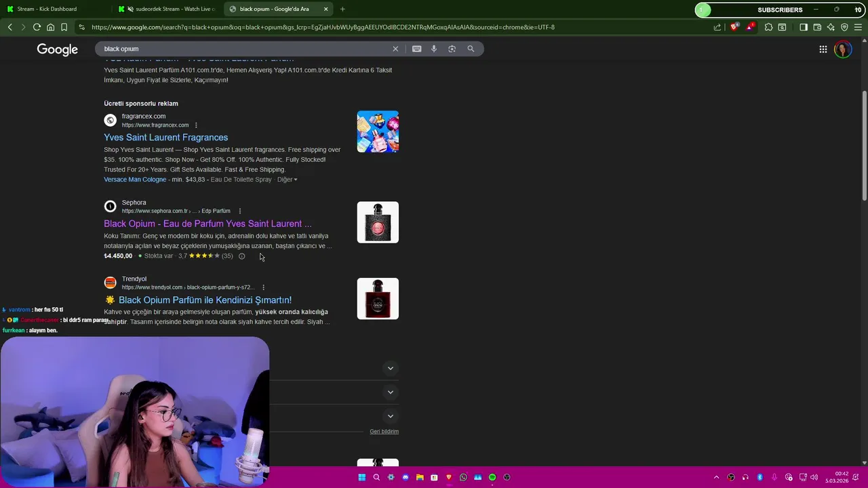Viewport: 868px width, 488px height.
Task: Bookmark this page
Action: pos(64,27)
